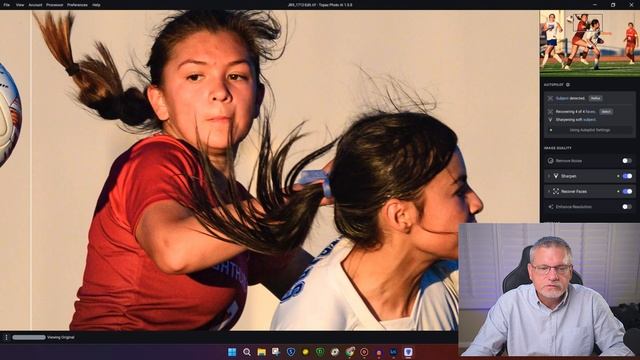The width and height of the screenshot is (640, 360).
Task: Click the Enhance Resolution icon
Action: point(550,207)
